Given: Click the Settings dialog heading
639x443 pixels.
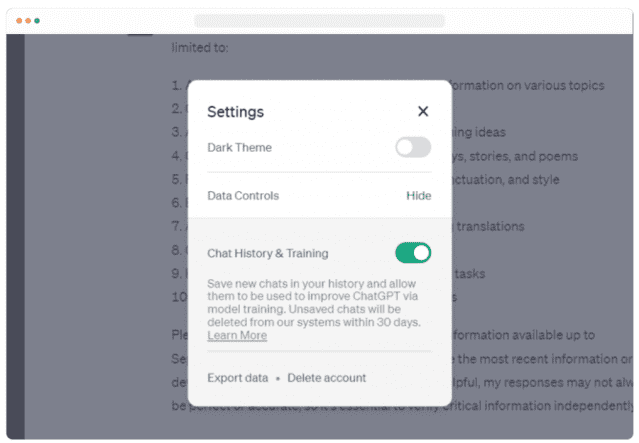Looking at the screenshot, I should (235, 111).
